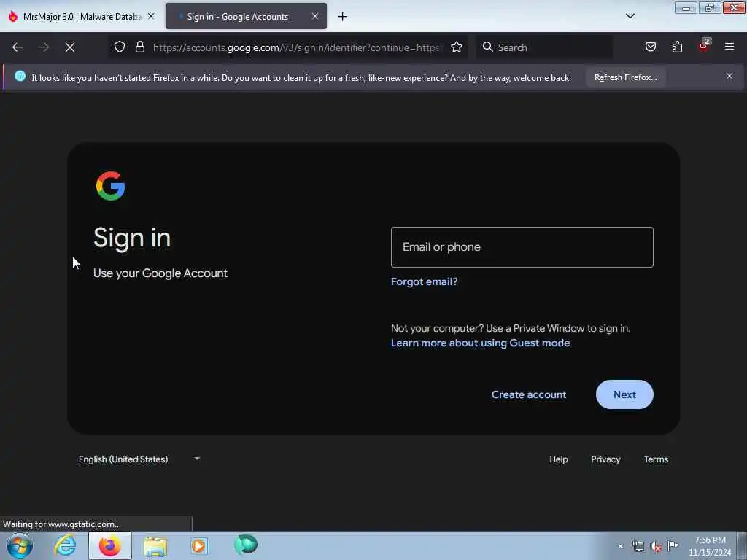Open the Forgot email link
This screenshot has height=560, width=747.
424,281
